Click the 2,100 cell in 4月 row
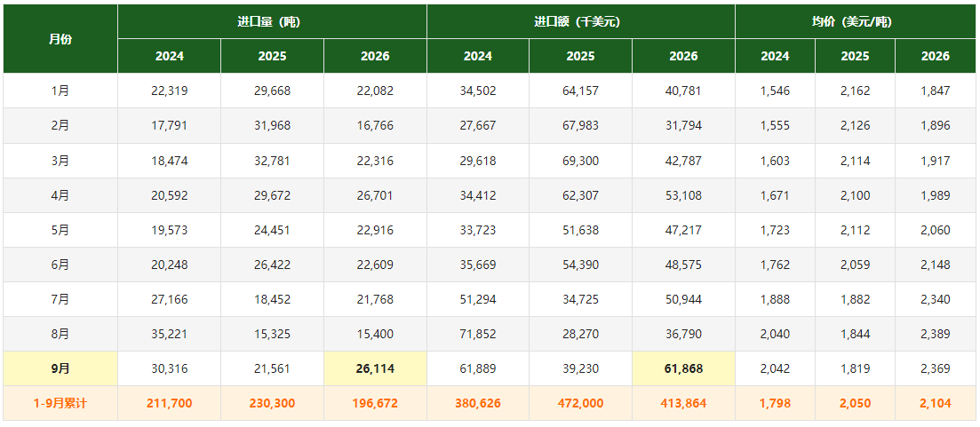 855,195
